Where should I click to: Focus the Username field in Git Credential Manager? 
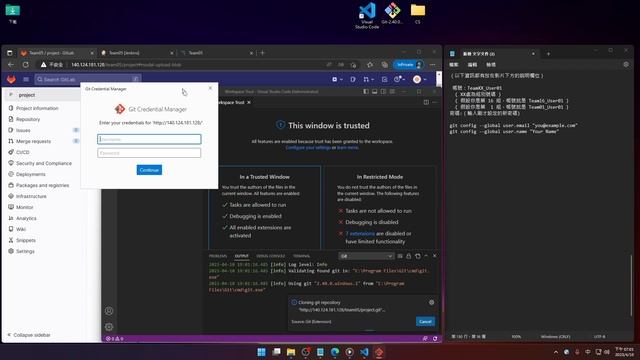(149, 139)
